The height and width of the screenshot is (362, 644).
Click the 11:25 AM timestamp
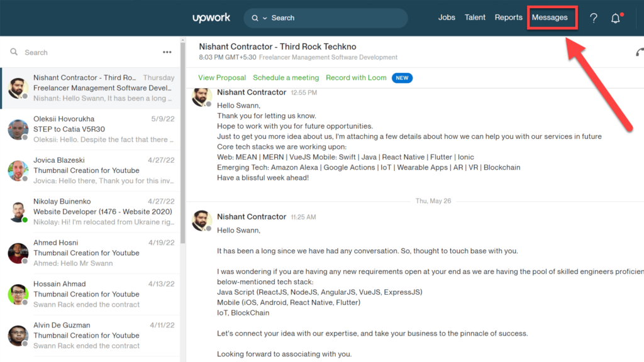coord(304,217)
